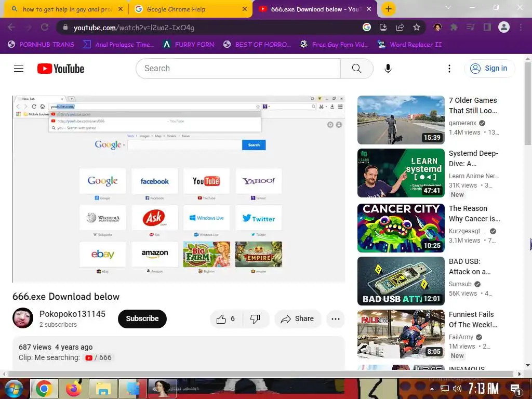
Task: Go back with browser back arrow
Action: coord(11,27)
